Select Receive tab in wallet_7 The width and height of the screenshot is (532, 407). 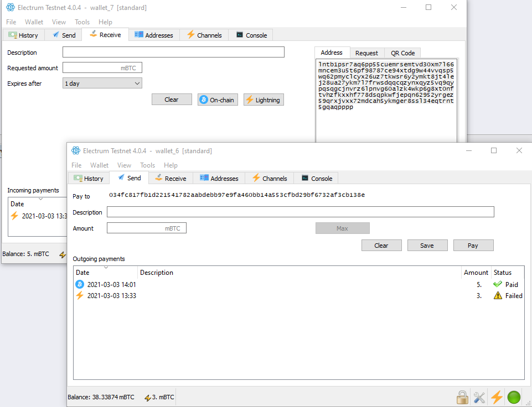pos(105,35)
